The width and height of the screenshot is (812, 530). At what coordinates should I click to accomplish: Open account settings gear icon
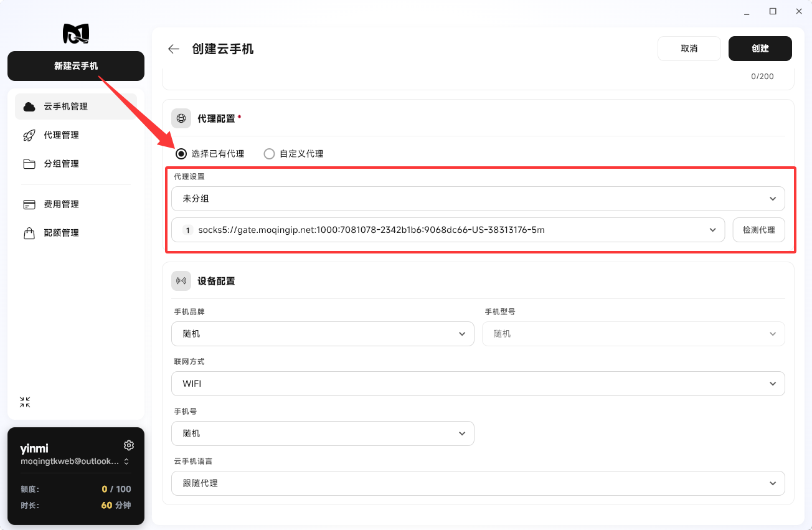tap(129, 445)
